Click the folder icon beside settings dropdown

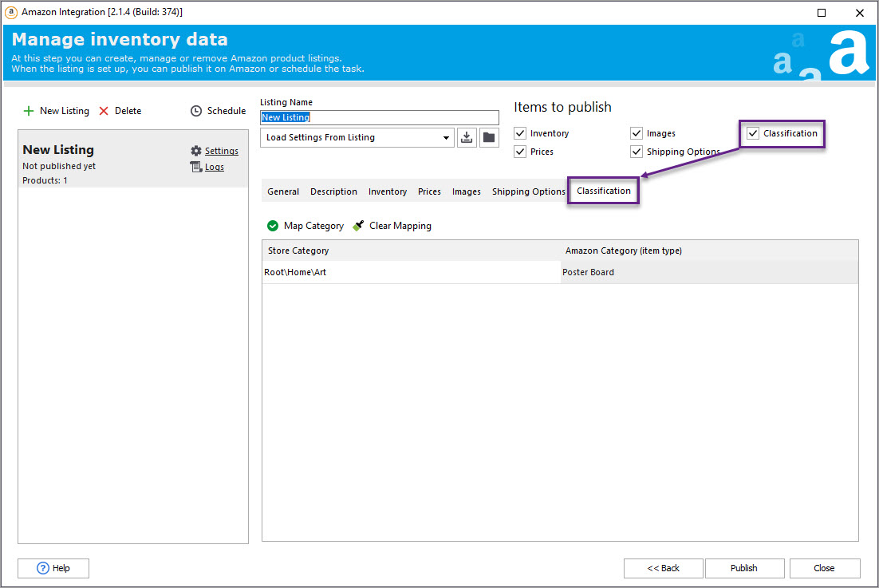[489, 137]
